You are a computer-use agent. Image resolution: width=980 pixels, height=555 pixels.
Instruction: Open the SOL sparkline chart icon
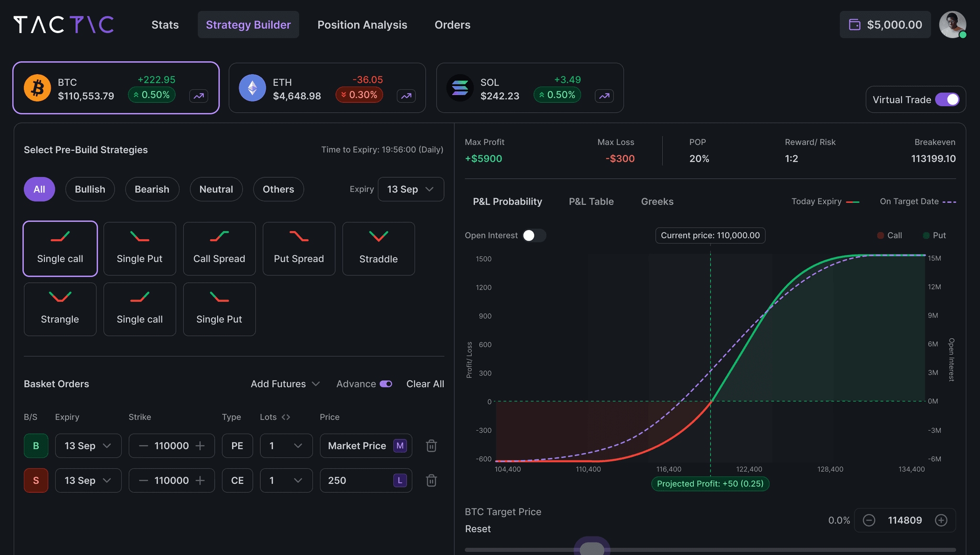tap(604, 96)
